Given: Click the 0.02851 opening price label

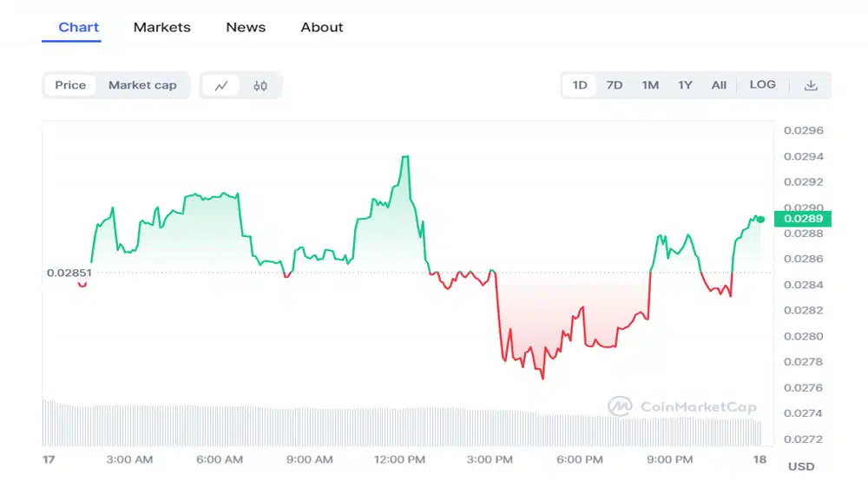Looking at the screenshot, I should (69, 273).
